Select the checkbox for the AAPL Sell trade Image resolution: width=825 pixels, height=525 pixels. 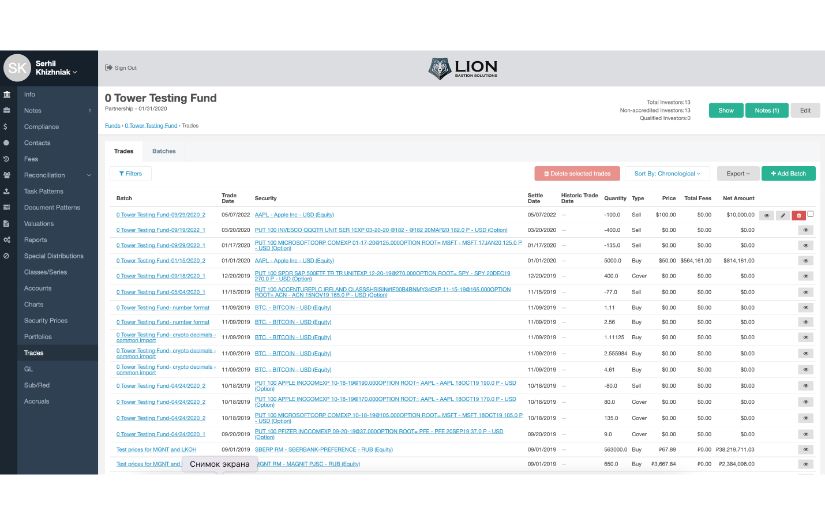(x=810, y=214)
